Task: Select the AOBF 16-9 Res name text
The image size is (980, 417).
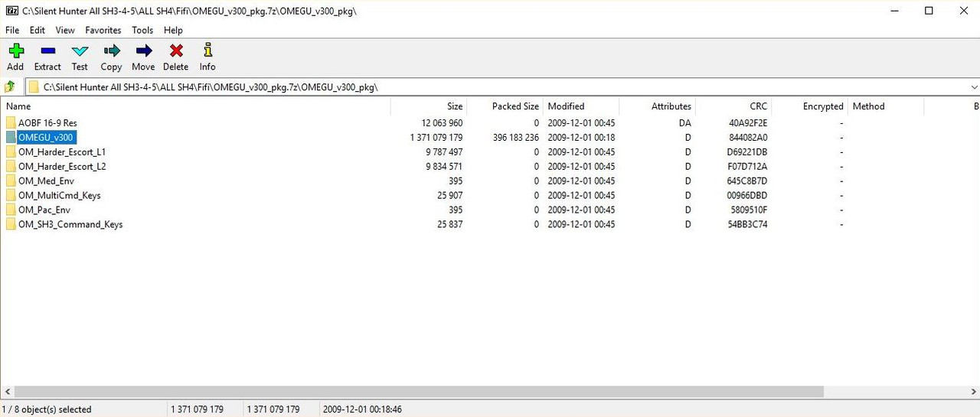Action: coord(47,123)
